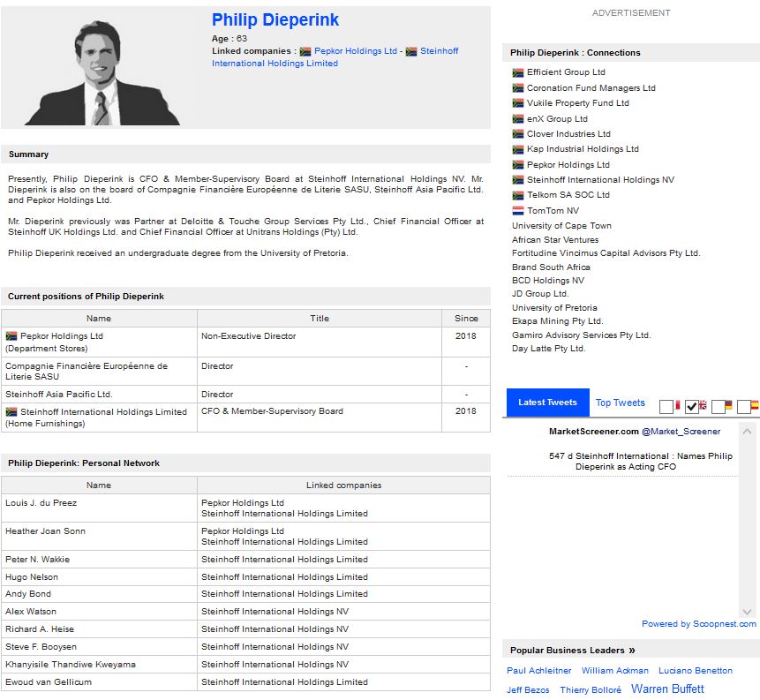Viewport: 760px width, 700px height.
Task: Click Brand South Africa connection
Action: click(551, 267)
